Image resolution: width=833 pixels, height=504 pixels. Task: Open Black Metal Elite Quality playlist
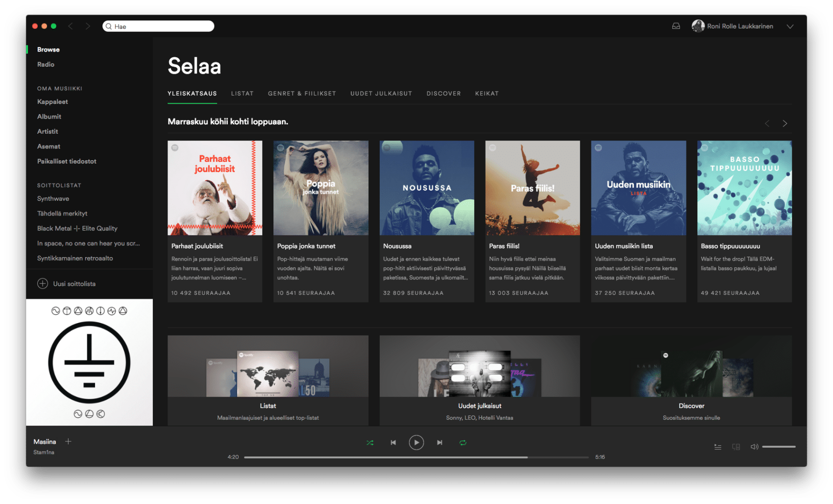coord(77,228)
